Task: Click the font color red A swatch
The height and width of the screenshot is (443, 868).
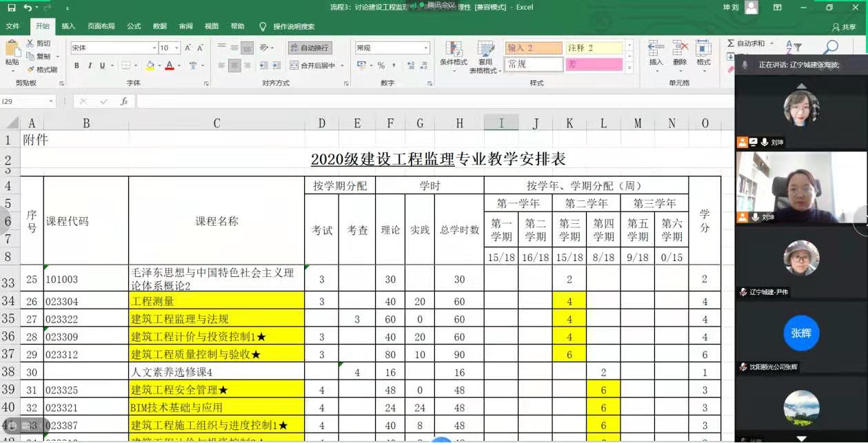Action: (169, 65)
